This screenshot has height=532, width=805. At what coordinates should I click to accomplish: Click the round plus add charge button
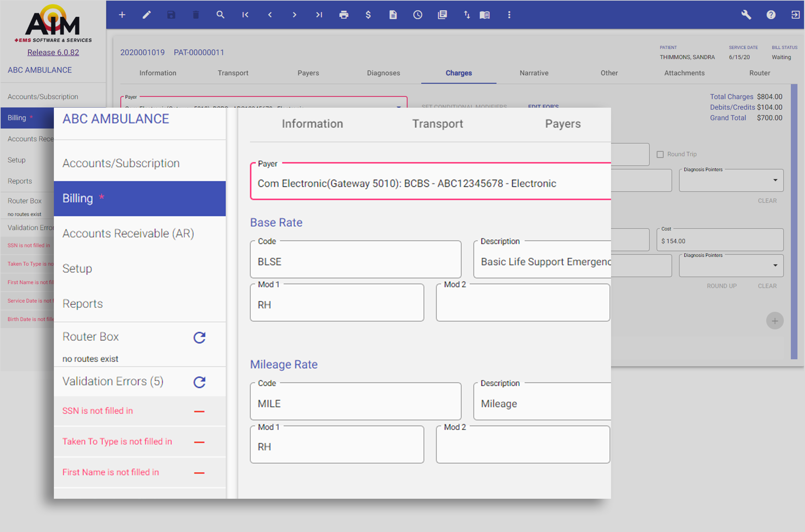(775, 320)
